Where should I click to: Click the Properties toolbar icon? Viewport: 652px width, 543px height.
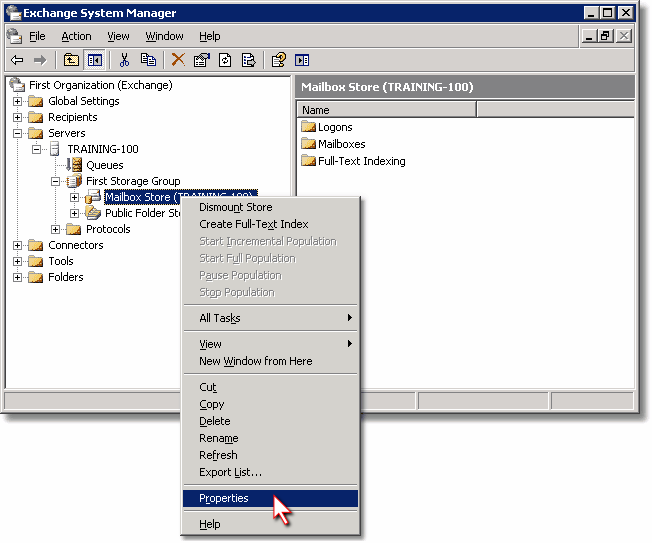pyautogui.click(x=202, y=60)
